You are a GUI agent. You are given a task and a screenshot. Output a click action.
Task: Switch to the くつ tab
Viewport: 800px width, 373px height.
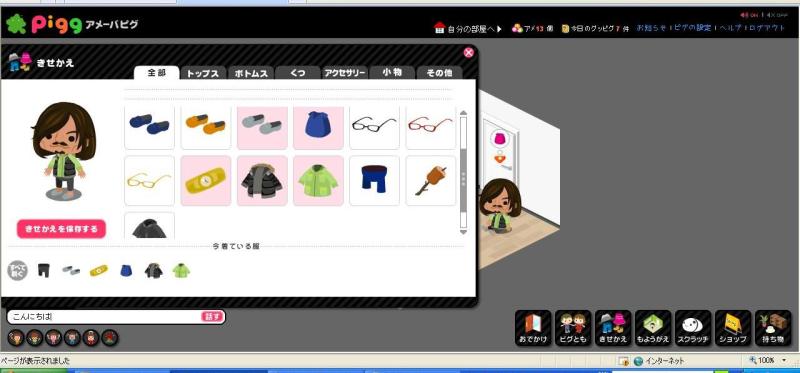coord(298,73)
